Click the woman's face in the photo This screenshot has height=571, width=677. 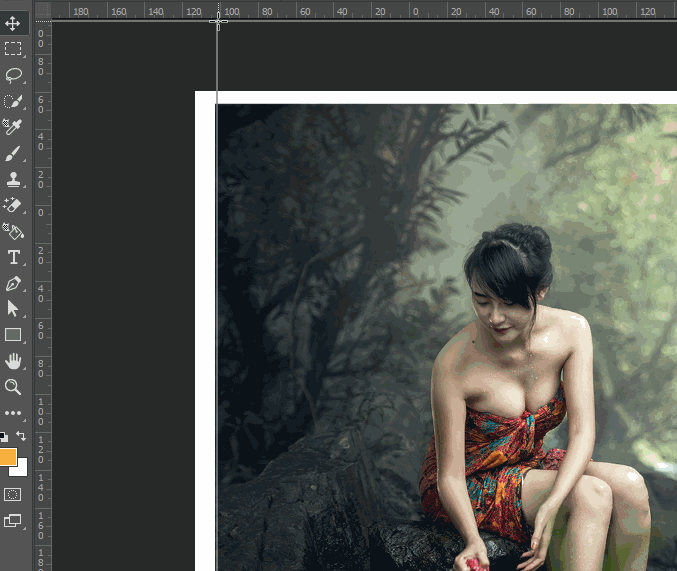(x=497, y=312)
